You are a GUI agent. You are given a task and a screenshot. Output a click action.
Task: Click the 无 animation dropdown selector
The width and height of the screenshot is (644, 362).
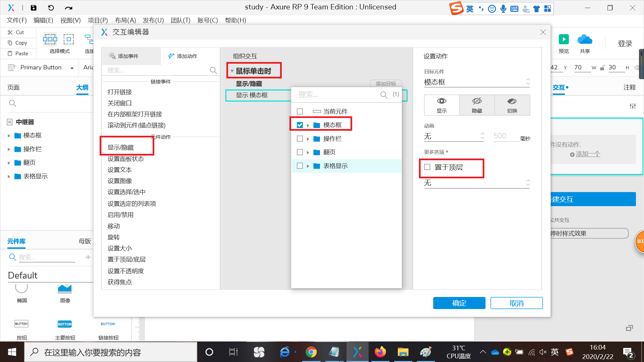[x=454, y=136]
